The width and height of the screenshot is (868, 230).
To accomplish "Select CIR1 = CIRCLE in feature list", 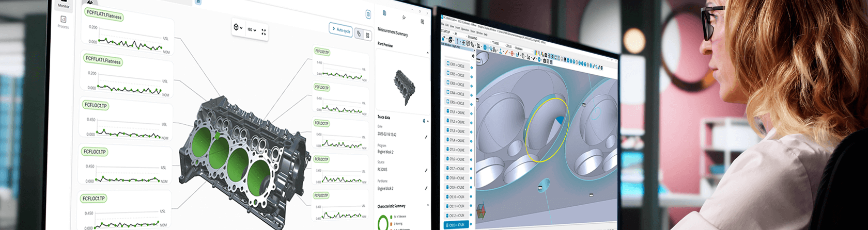I will tap(457, 65).
